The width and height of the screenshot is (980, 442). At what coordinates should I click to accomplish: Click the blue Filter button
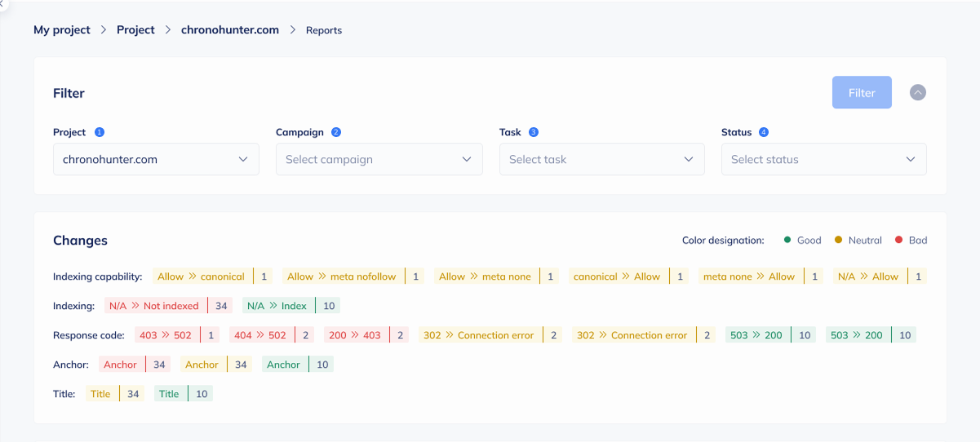(862, 93)
